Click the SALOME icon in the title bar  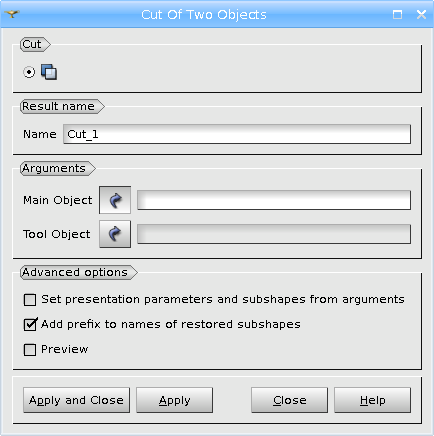[x=12, y=14]
